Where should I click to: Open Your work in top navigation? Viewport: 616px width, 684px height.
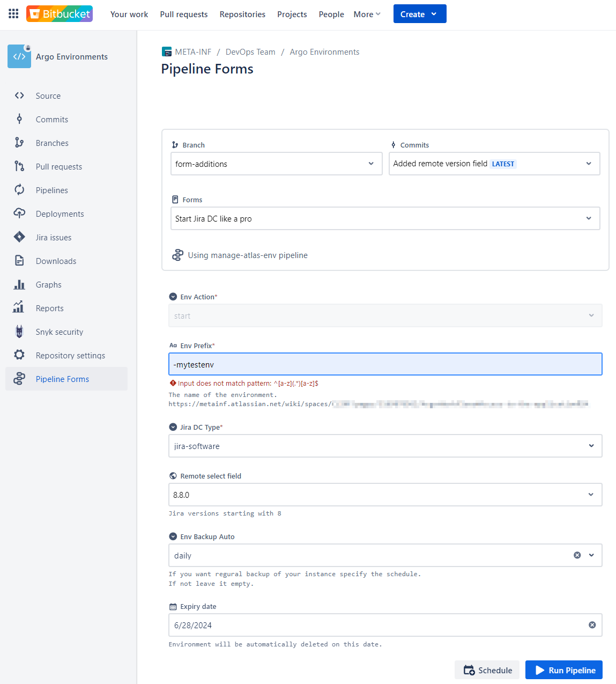(x=129, y=14)
